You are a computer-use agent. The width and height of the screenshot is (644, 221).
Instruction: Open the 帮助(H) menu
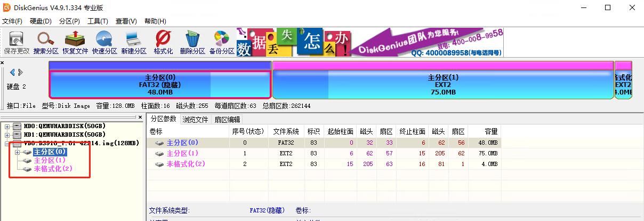(155, 21)
